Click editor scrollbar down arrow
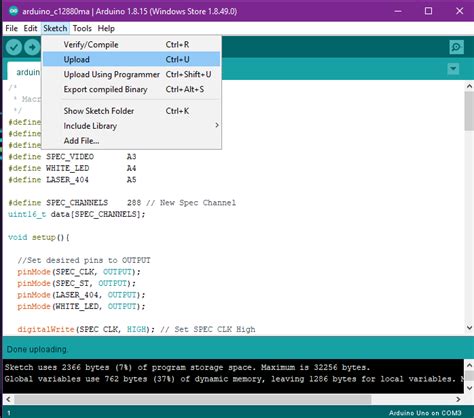The width and height of the screenshot is (474, 418). [x=469, y=328]
